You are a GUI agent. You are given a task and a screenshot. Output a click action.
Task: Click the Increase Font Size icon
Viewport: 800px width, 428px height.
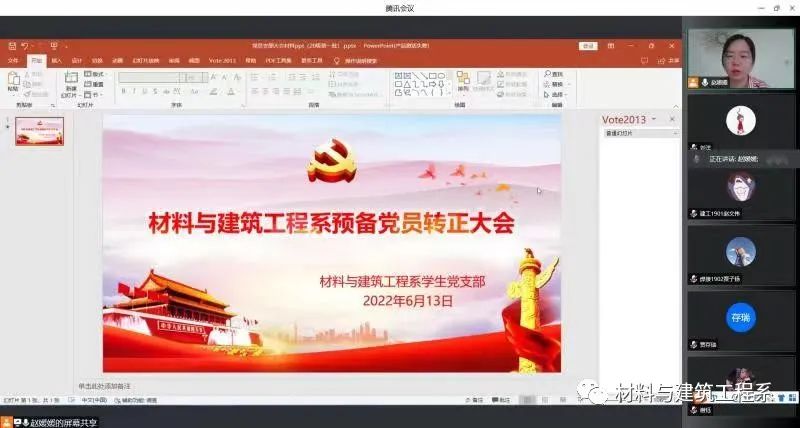[214, 78]
